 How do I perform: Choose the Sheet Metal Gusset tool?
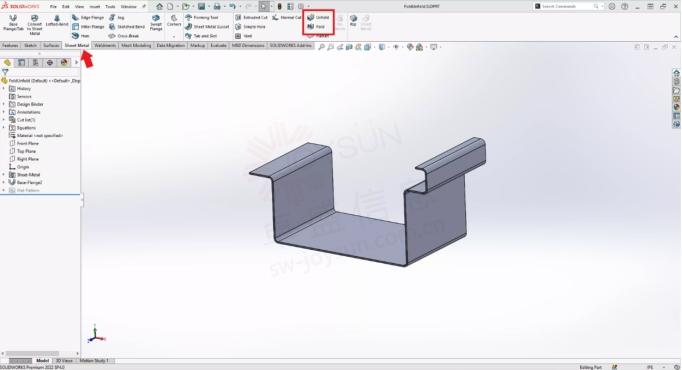coord(207,27)
